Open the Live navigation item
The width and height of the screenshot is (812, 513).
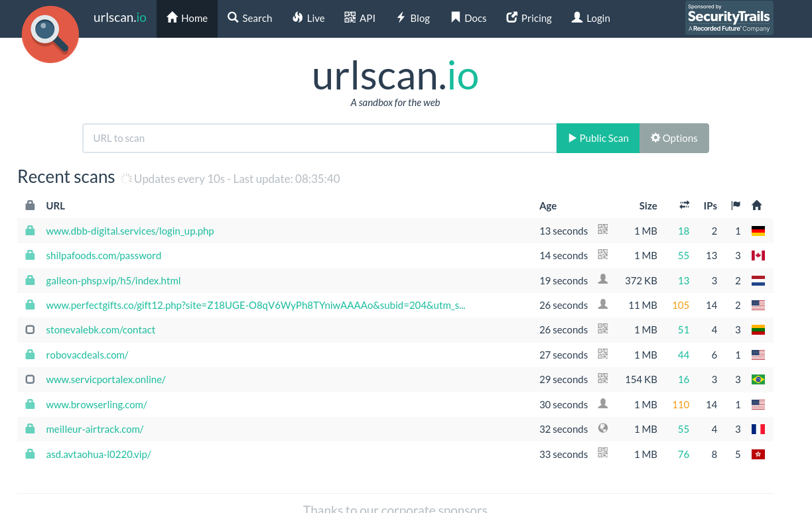[x=308, y=19]
